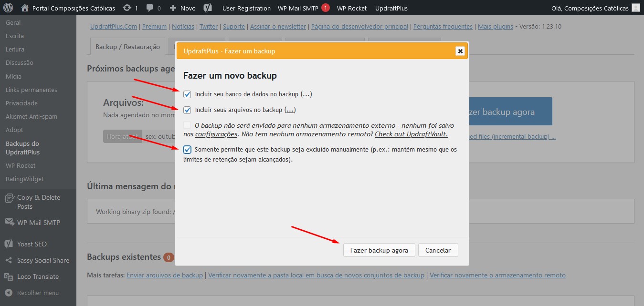Click Fazer backup agora in dialog
The image size is (644, 306).
(379, 250)
